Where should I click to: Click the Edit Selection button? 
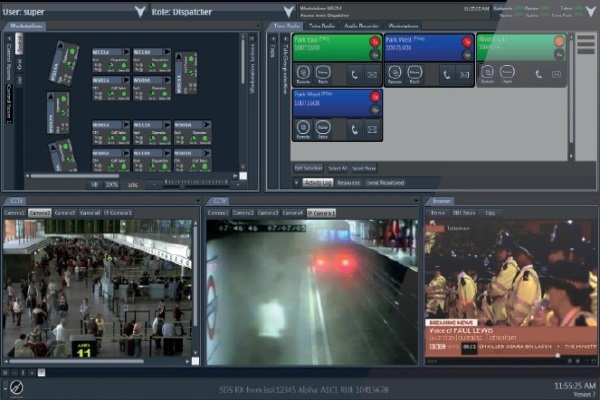(x=308, y=168)
